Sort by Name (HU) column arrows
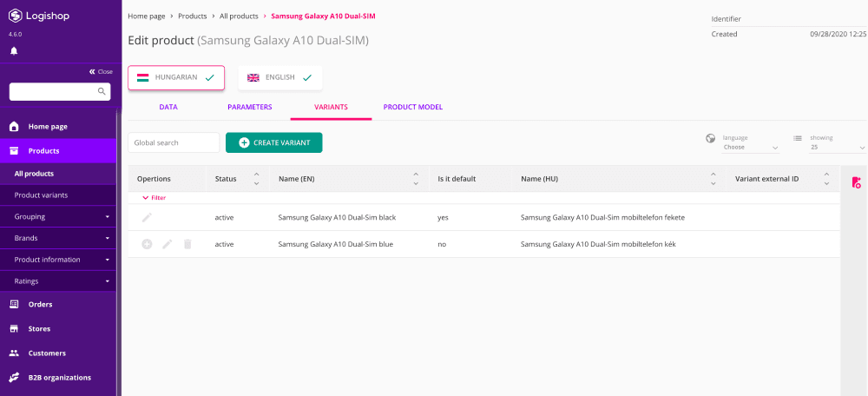This screenshot has width=868, height=396. (x=713, y=179)
